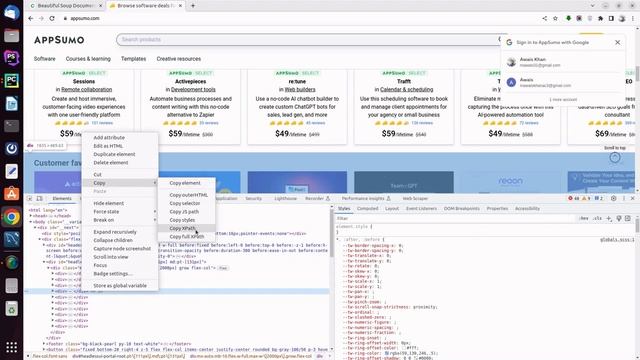Click the new style rule plus icon
The height and width of the screenshot is (360, 640).
(x=609, y=218)
